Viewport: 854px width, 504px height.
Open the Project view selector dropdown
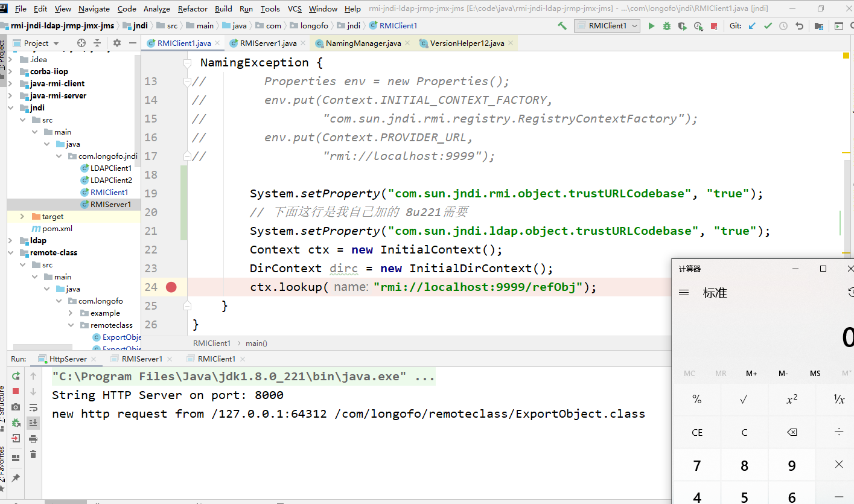[36, 43]
